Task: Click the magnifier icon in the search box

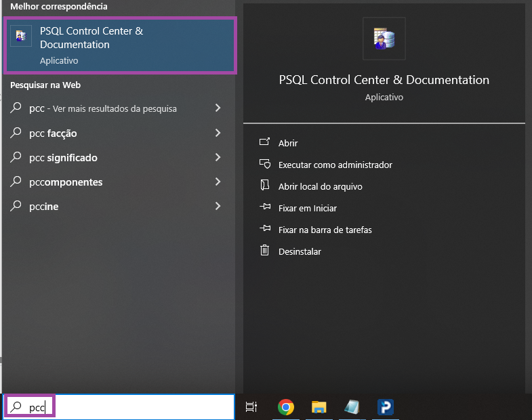Action: 16,406
